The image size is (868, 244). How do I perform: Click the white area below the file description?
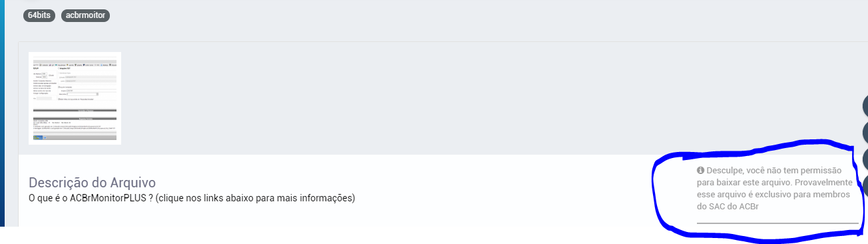333,216
